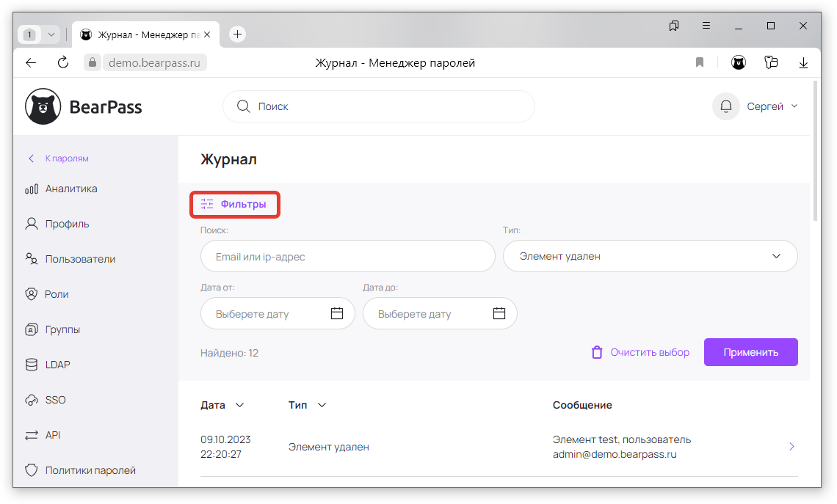The height and width of the screenshot is (504, 837).
Task: Click the BearPass bear logo
Action: [x=43, y=107]
